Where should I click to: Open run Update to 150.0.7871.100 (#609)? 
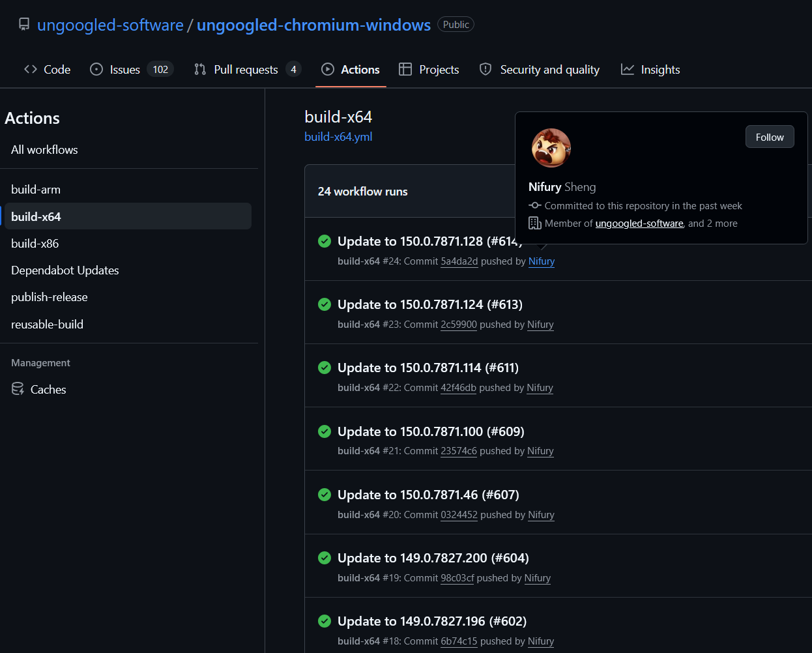point(431,431)
